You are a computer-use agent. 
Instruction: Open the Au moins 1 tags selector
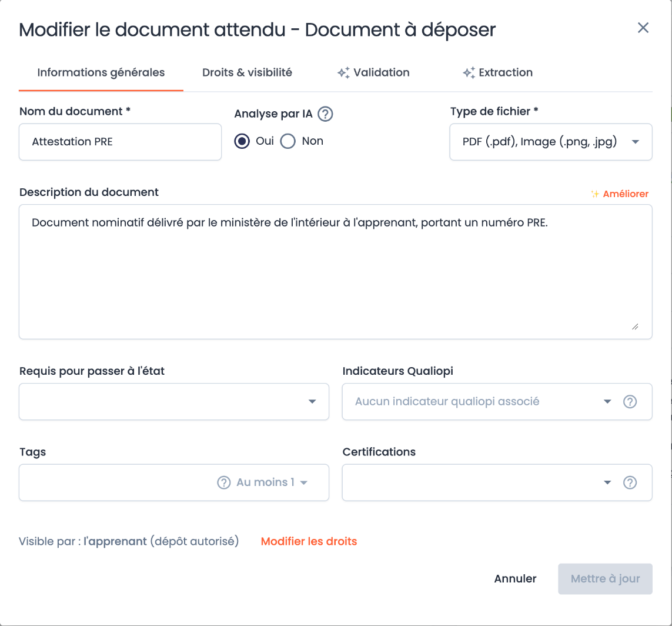pyautogui.click(x=272, y=482)
